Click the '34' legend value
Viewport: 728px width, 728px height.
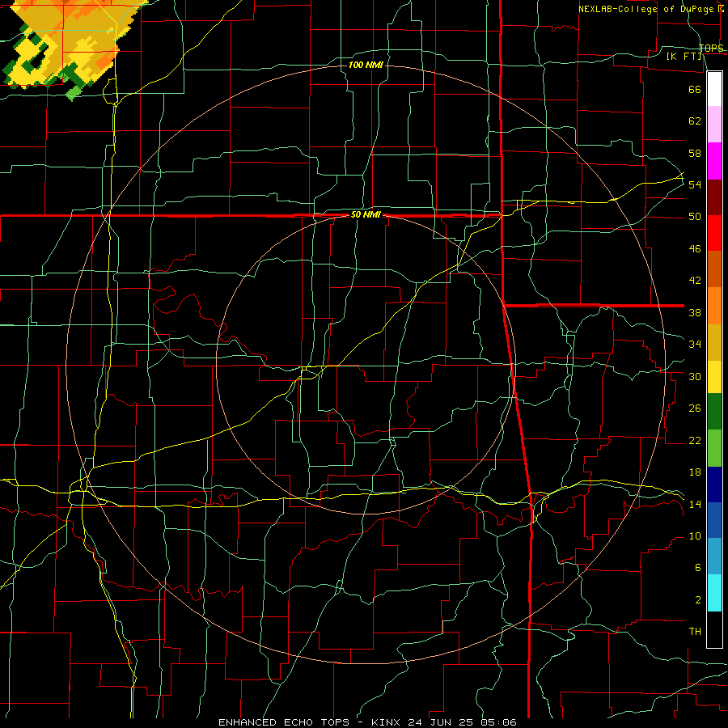tap(695, 345)
